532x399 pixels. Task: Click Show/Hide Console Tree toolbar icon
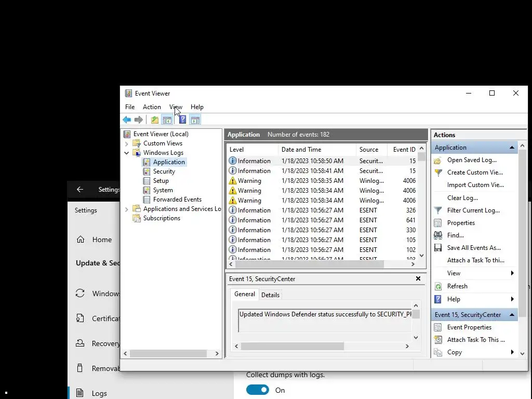(167, 120)
